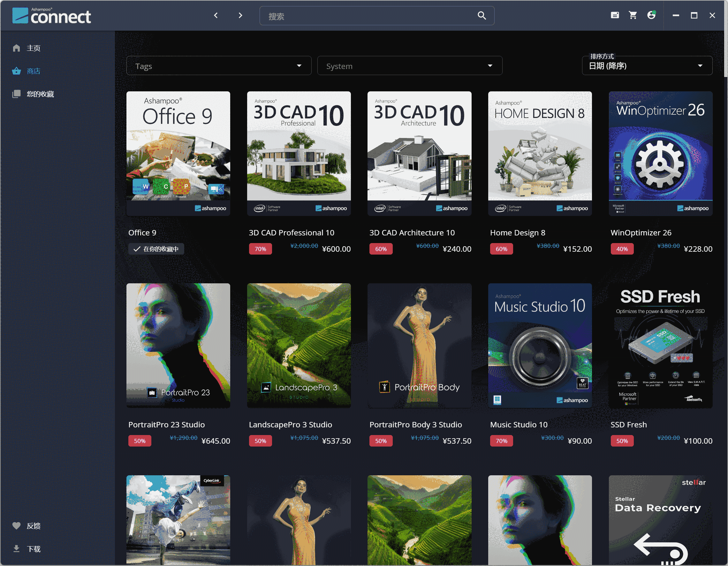This screenshot has height=566, width=728.
Task: Open the WinOptimizer 26 product title
Action: (x=641, y=233)
